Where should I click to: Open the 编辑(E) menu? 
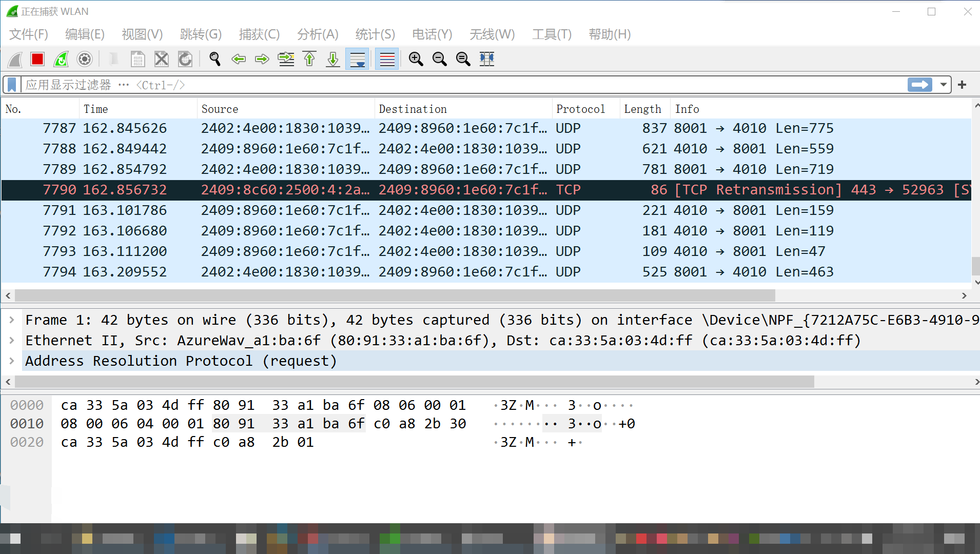(x=85, y=34)
